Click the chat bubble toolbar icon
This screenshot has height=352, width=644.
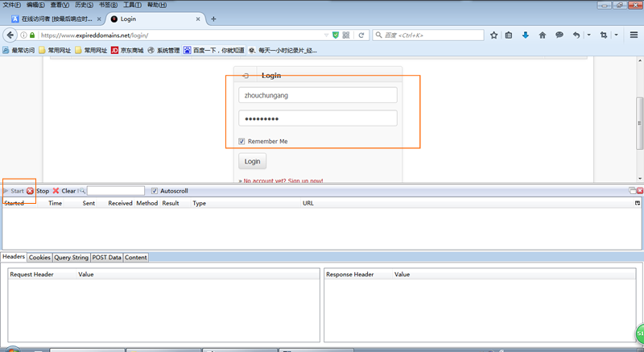point(559,35)
